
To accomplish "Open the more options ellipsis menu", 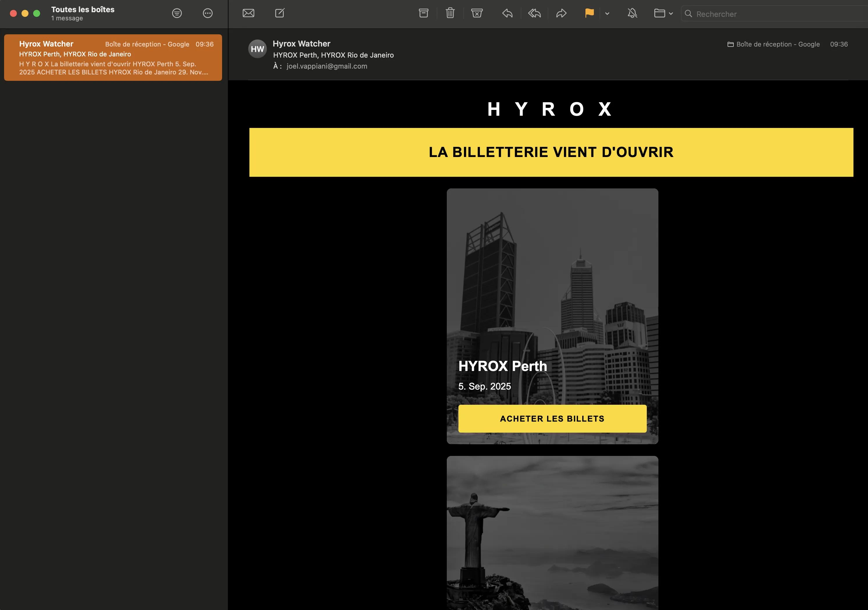I will pyautogui.click(x=208, y=13).
